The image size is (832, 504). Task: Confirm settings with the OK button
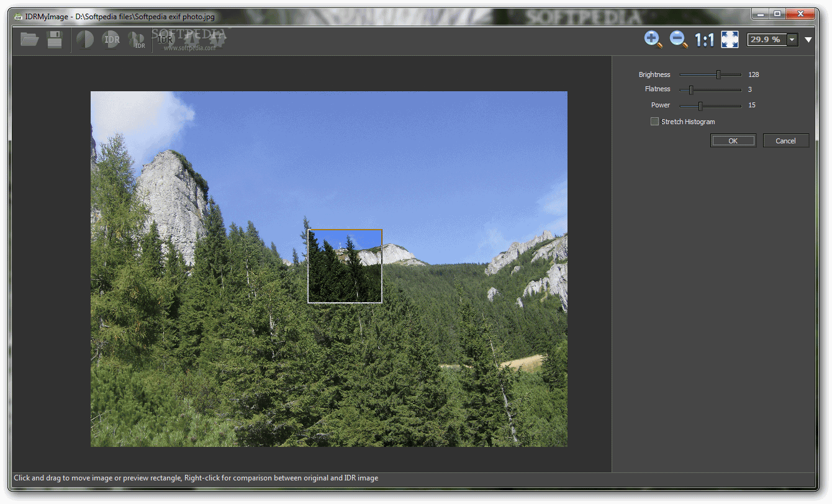point(733,141)
